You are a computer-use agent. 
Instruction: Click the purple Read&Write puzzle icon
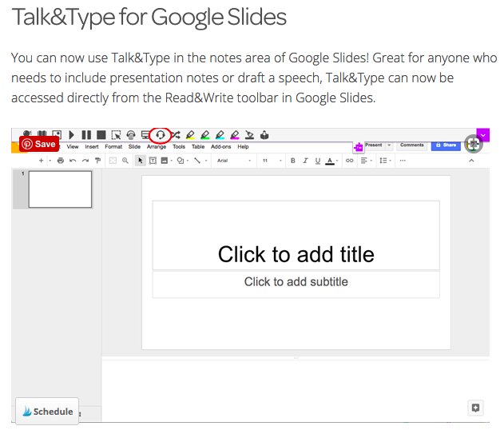tap(358, 147)
